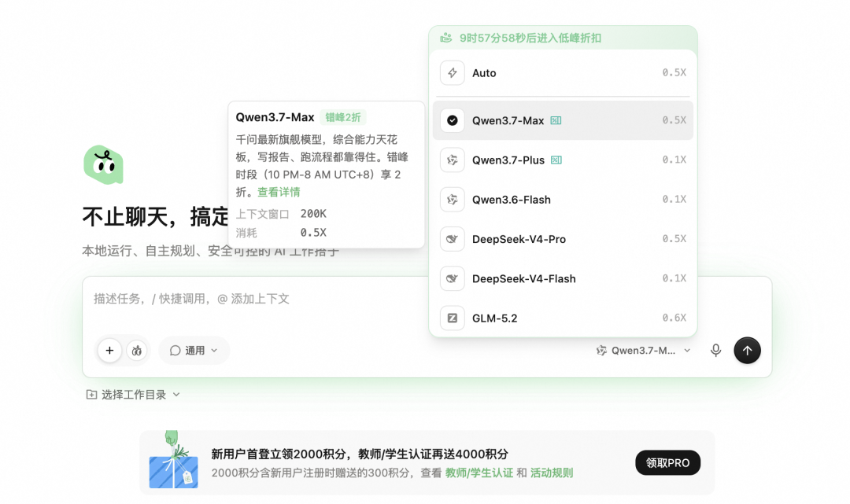
Task: Open the Qwen3.7-M... model selector dropdown
Action: pos(644,350)
